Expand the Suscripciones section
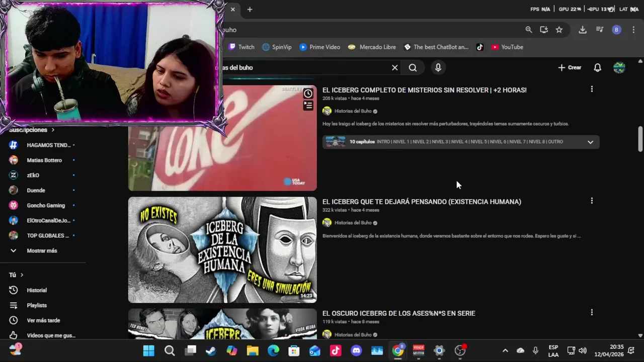 point(32,130)
